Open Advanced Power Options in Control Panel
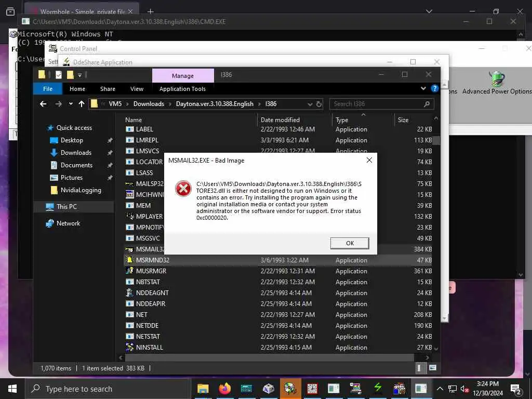 497,83
